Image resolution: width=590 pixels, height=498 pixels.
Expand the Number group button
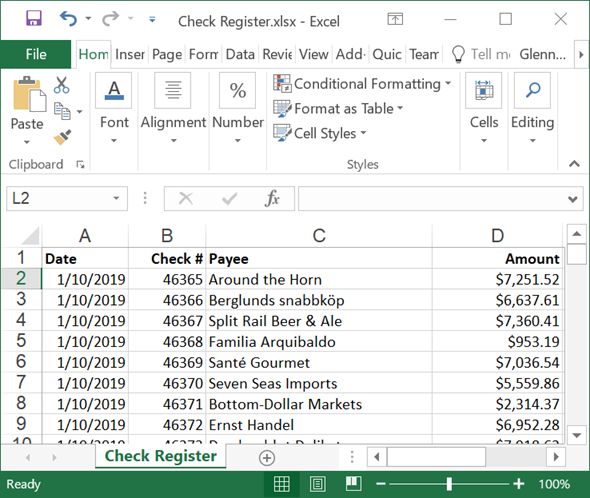tap(238, 108)
